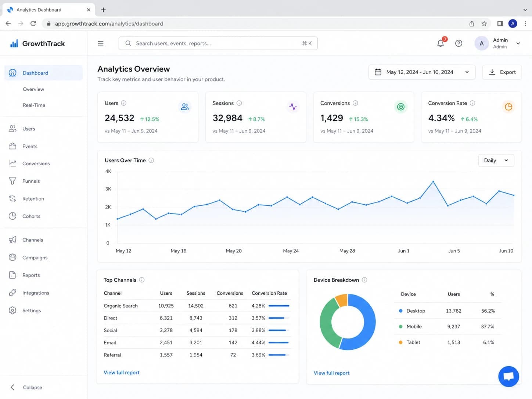Click the browser reload icon
The image size is (532, 399).
33,24
